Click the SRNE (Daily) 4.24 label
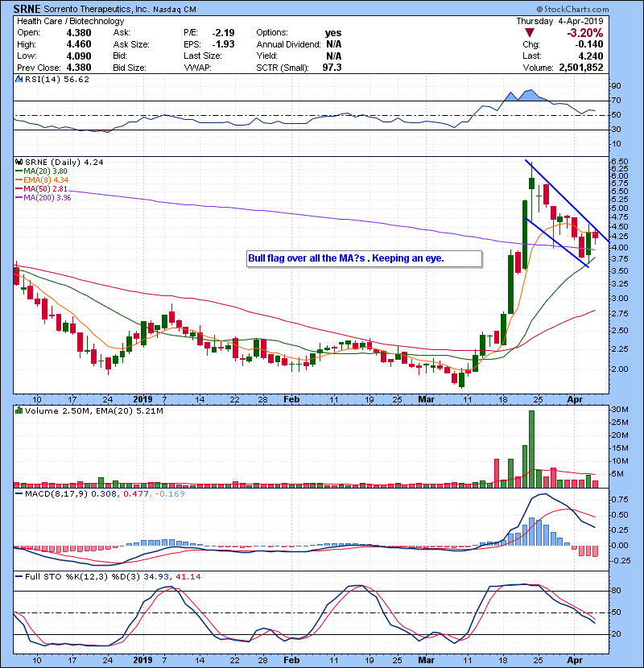The height and width of the screenshot is (668, 644). (64, 163)
